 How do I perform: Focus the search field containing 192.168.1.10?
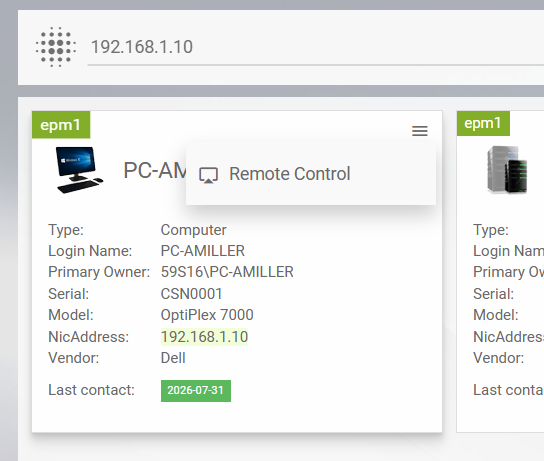[316, 47]
